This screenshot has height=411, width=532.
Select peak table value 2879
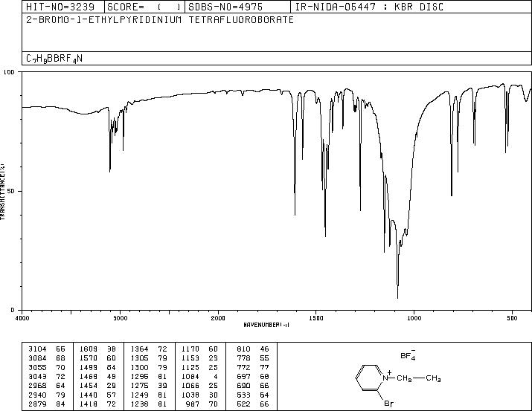pos(38,404)
